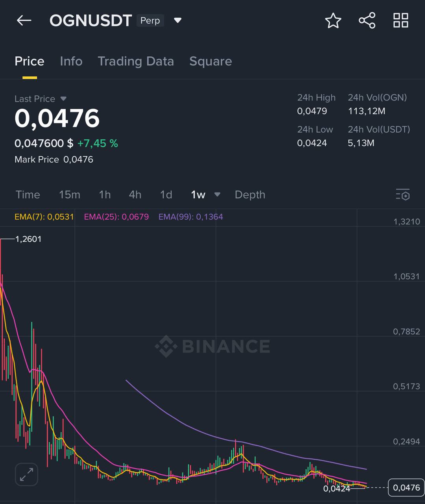Tap the 24h Vol(USDT) value 5,13M
This screenshot has width=425, height=504.
(x=361, y=143)
